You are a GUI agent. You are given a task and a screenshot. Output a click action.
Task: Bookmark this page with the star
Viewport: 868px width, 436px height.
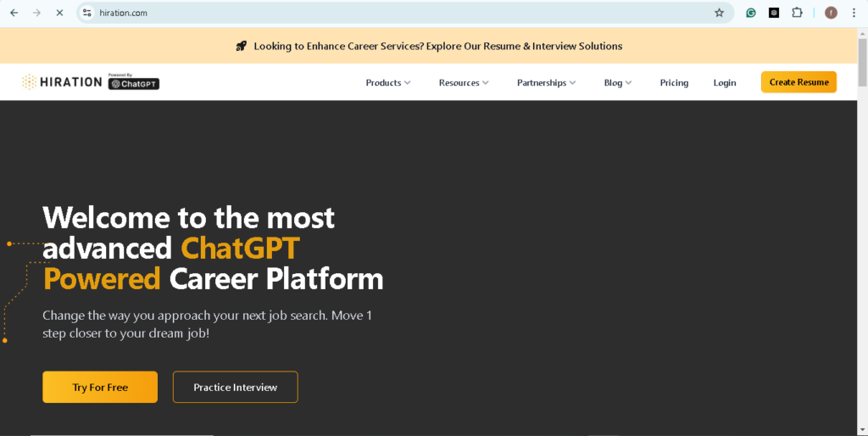click(x=719, y=13)
